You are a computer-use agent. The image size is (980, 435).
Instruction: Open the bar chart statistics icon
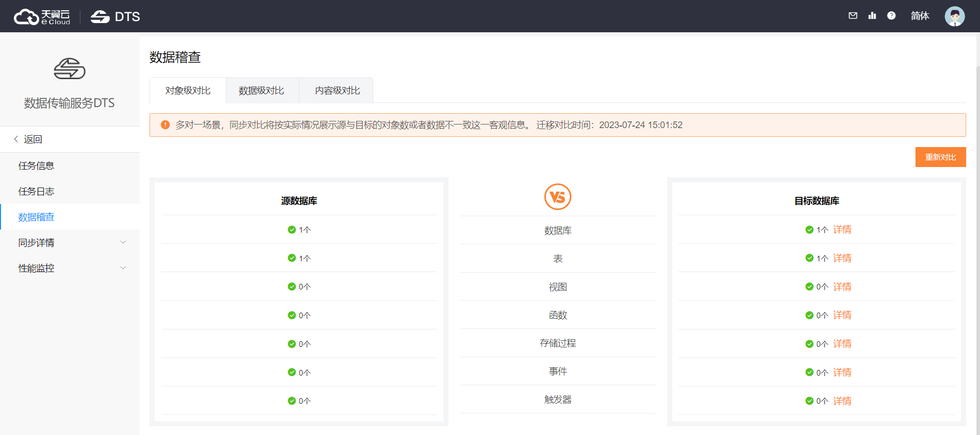872,16
